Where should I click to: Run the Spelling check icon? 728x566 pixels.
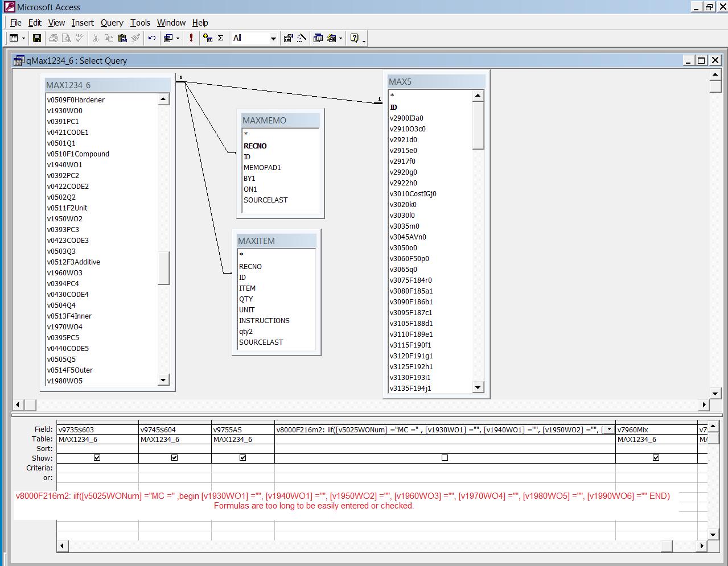point(80,38)
